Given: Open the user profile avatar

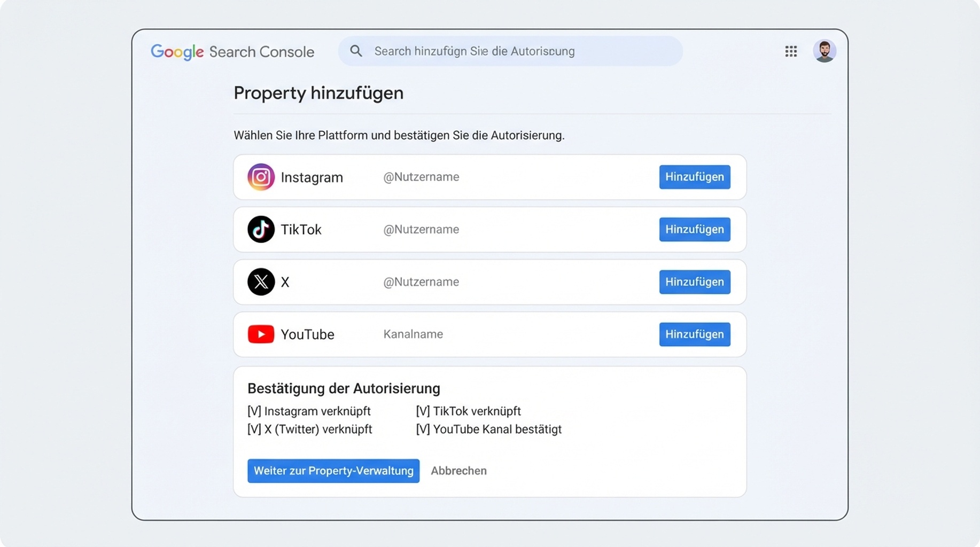Looking at the screenshot, I should [825, 51].
